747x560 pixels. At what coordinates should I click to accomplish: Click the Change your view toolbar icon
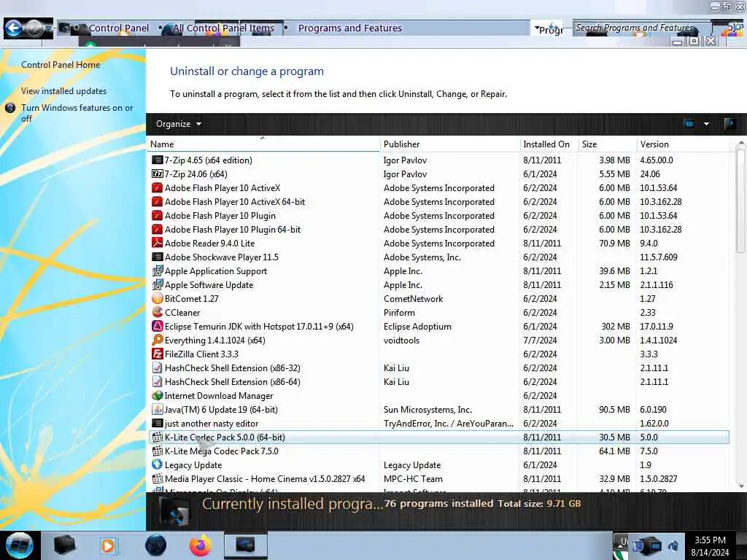pos(689,124)
